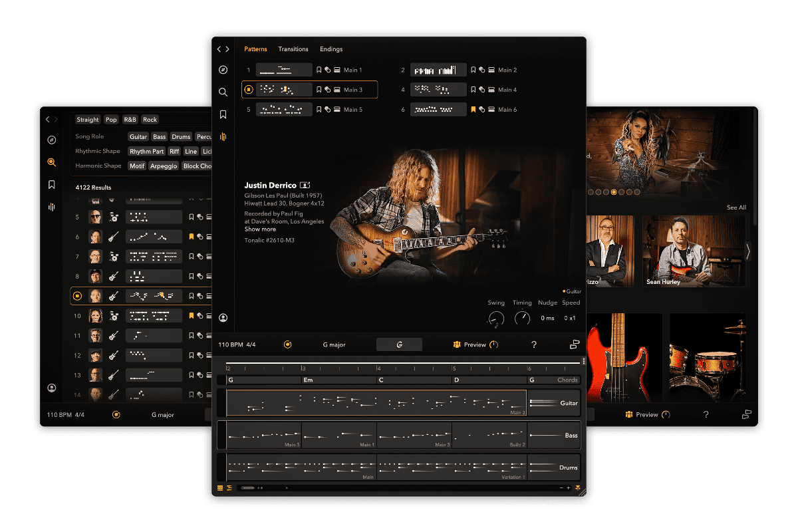This screenshot has width=798, height=532.
Task: Remove the bookmark from Main 6 pattern
Action: 473,110
